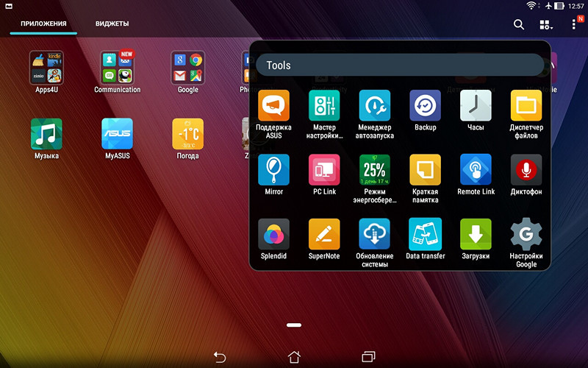This screenshot has width=588, height=368.
Task: Edit the Tools folder name field
Action: [400, 65]
